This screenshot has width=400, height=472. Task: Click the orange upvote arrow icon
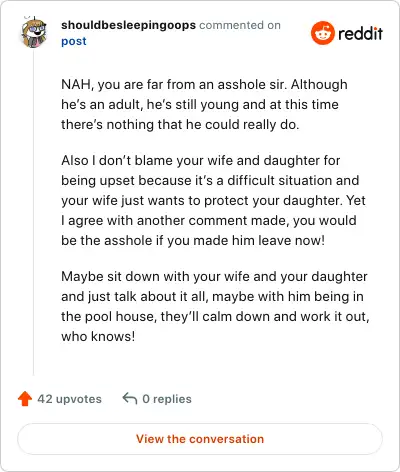point(25,399)
